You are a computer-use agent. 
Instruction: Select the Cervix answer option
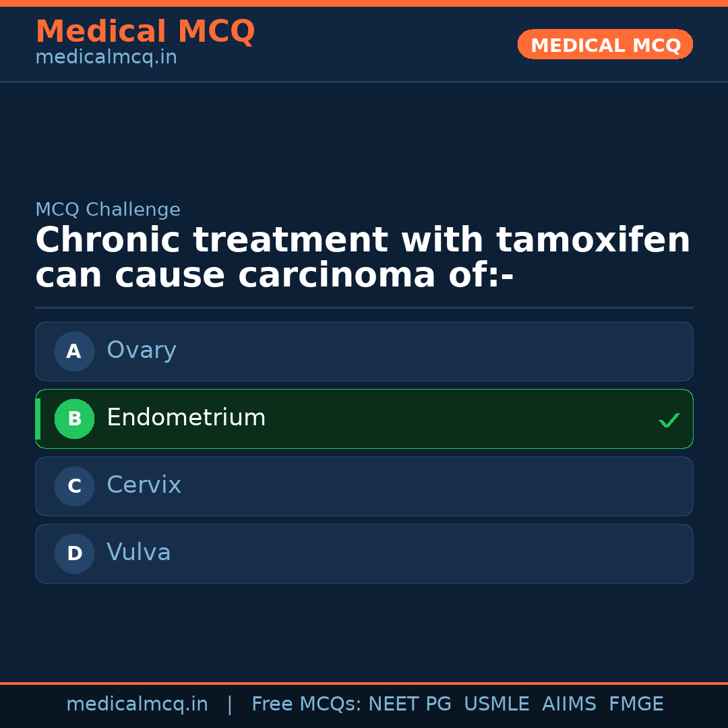(364, 486)
